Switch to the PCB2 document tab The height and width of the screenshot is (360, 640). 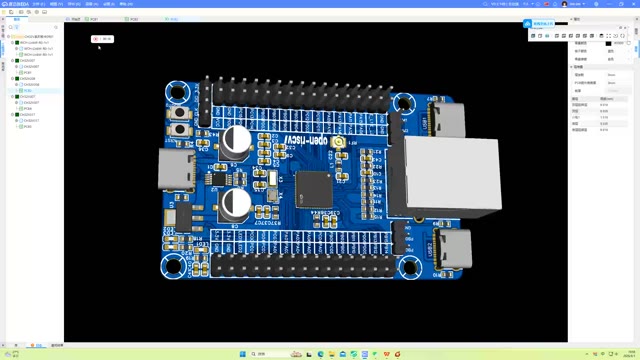click(131, 19)
